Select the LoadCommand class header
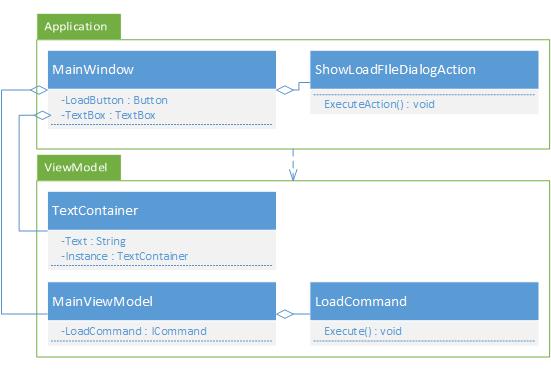Image resolution: width=551 pixels, height=370 pixels. 424,301
